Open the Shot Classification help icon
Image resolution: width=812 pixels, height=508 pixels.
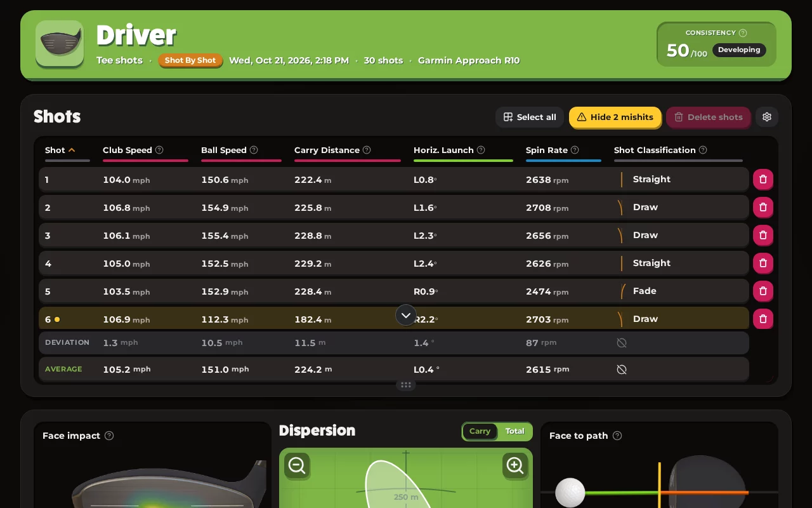coord(703,150)
